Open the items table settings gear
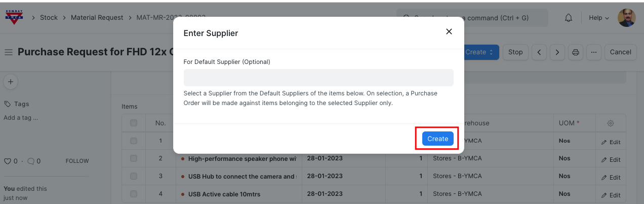Viewport: 644px width, 204px height. pyautogui.click(x=611, y=123)
